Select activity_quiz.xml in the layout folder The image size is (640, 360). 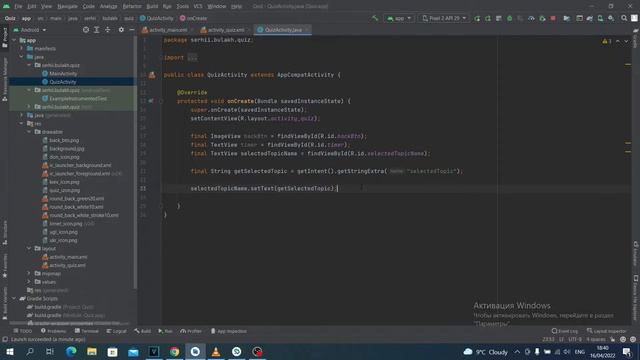coord(67,265)
